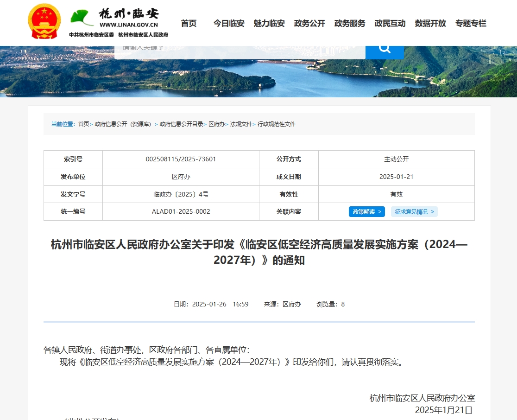The image size is (517, 420).
Task: Open 政务服务 from the navigation bar
Action: coord(350,23)
